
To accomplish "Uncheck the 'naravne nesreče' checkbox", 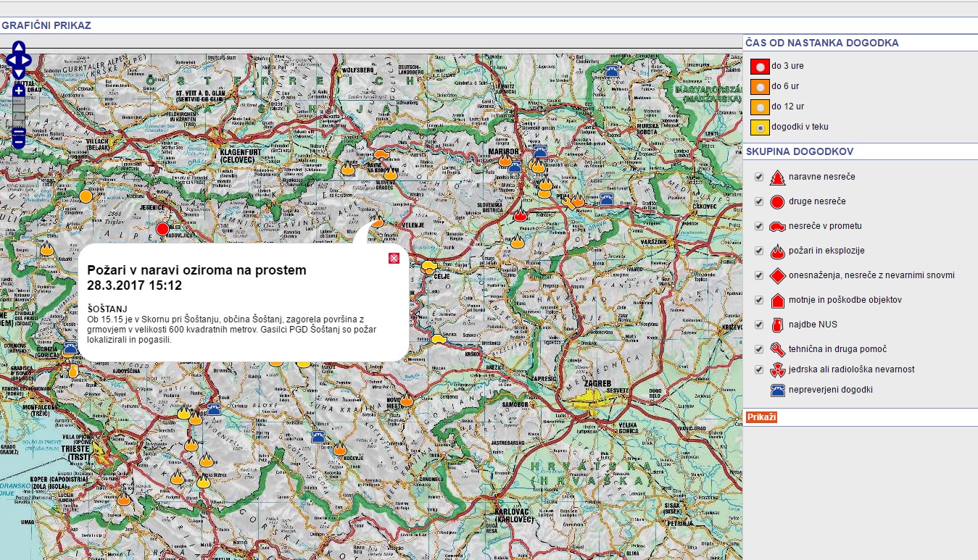I will click(x=759, y=177).
